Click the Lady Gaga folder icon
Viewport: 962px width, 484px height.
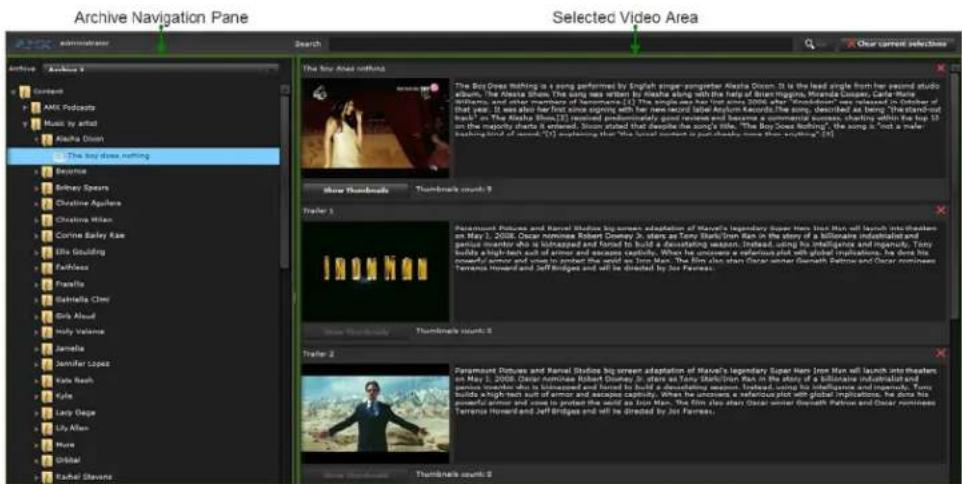coord(46,413)
